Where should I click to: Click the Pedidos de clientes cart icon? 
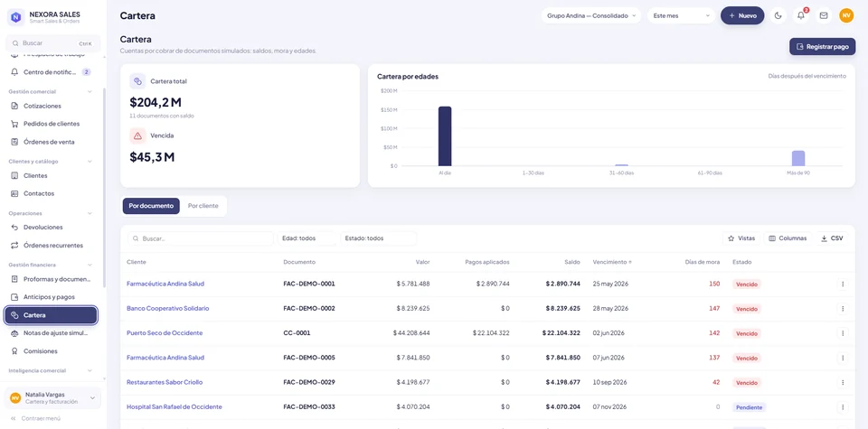click(x=15, y=124)
